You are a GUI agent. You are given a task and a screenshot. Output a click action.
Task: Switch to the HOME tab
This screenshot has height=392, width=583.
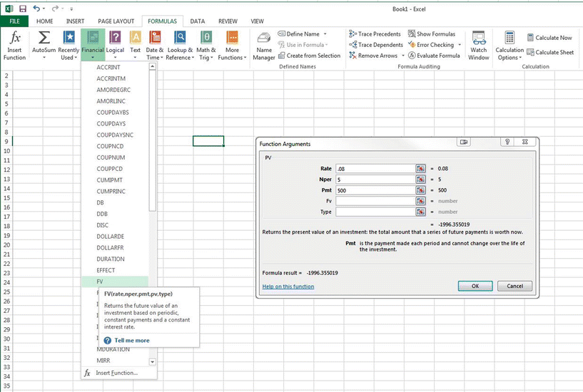(x=45, y=21)
